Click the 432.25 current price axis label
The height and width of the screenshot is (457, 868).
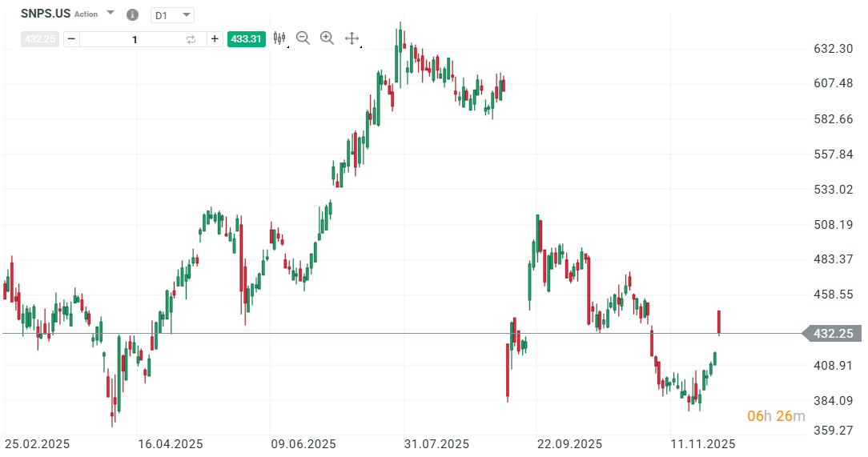click(x=832, y=334)
